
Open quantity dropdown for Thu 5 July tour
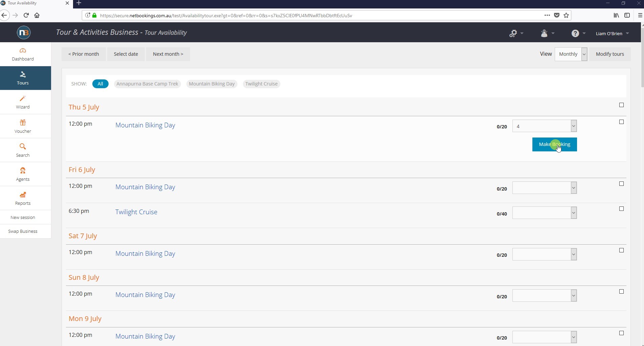[545, 126]
